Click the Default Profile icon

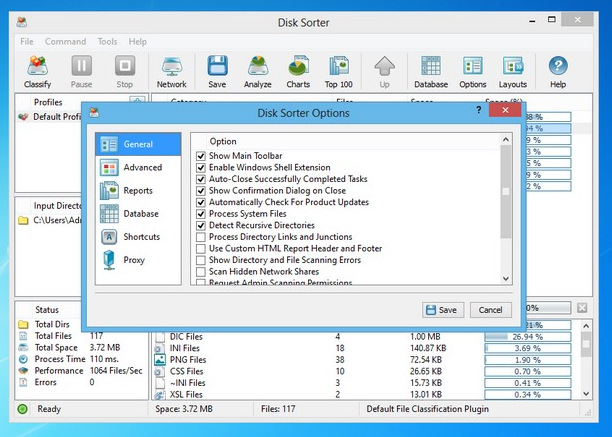(x=23, y=117)
